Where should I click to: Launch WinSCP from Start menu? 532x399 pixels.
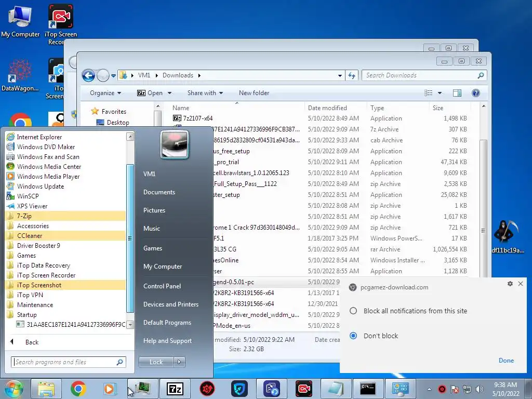coord(28,196)
